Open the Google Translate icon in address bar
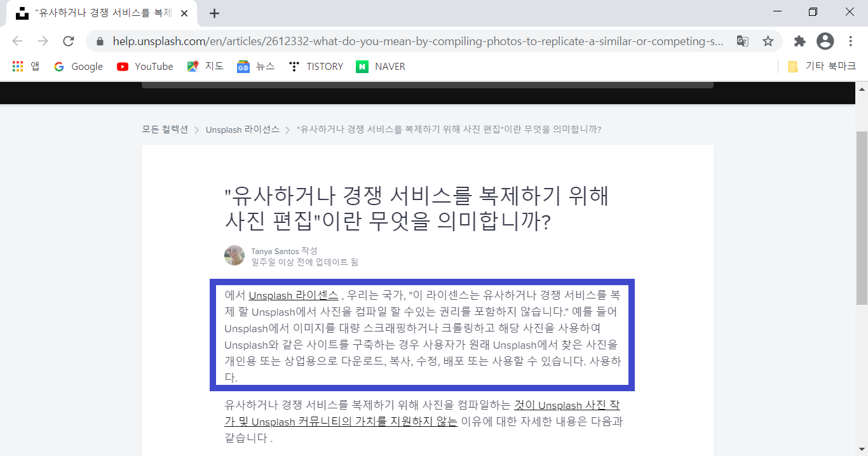Image resolution: width=868 pixels, height=456 pixels. (742, 41)
